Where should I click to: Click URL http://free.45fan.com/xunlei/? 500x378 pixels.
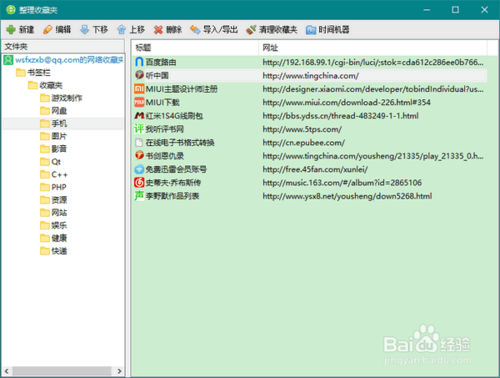point(315,169)
